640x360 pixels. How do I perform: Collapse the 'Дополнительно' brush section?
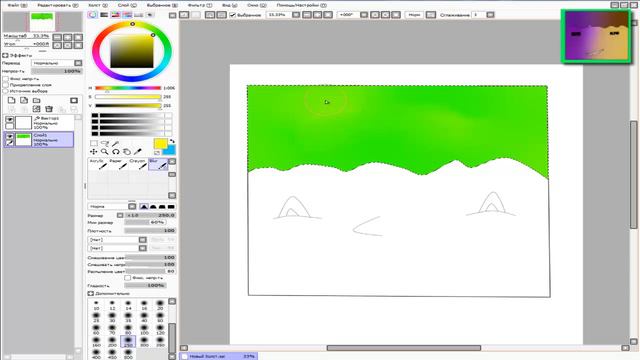click(x=91, y=293)
